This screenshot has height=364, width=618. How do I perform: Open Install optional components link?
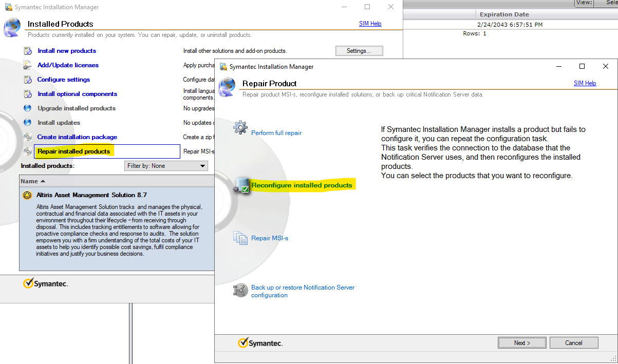[77, 94]
